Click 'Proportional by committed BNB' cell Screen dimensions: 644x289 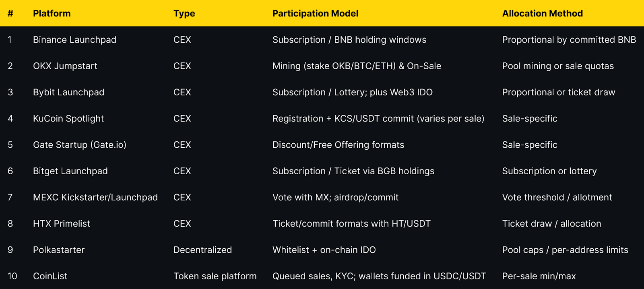(x=569, y=39)
